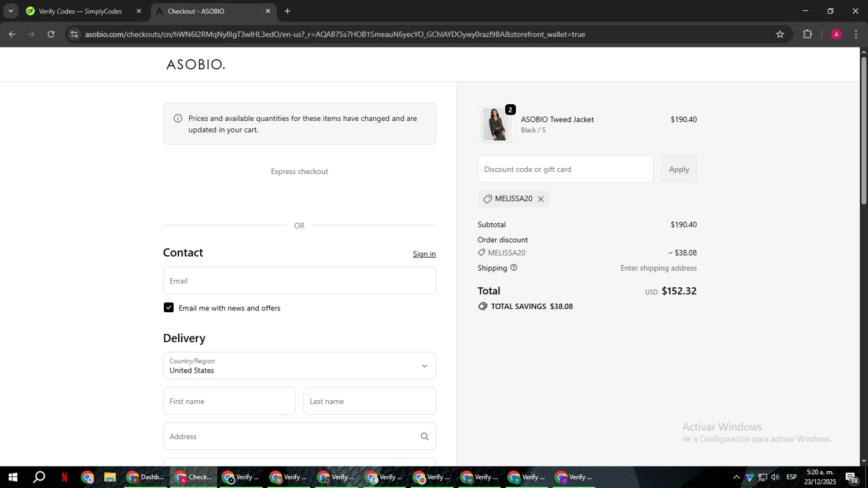Image resolution: width=868 pixels, height=488 pixels.
Task: Apply the discount code
Action: (x=679, y=169)
